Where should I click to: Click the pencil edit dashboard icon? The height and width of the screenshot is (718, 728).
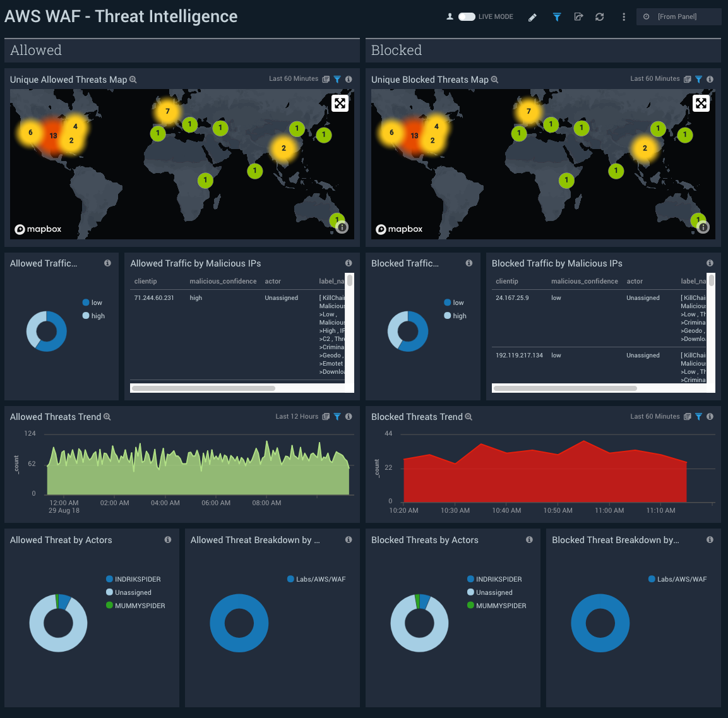(532, 17)
